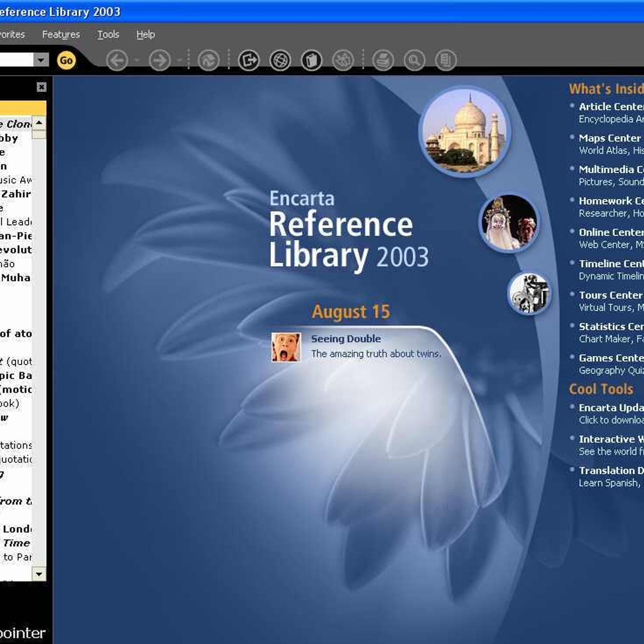
Task: Click the page Options icon at toolbar end
Action: click(x=446, y=60)
